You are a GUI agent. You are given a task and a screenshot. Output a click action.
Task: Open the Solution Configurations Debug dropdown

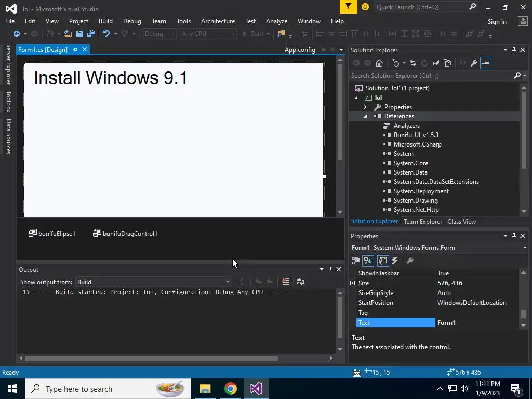159,34
